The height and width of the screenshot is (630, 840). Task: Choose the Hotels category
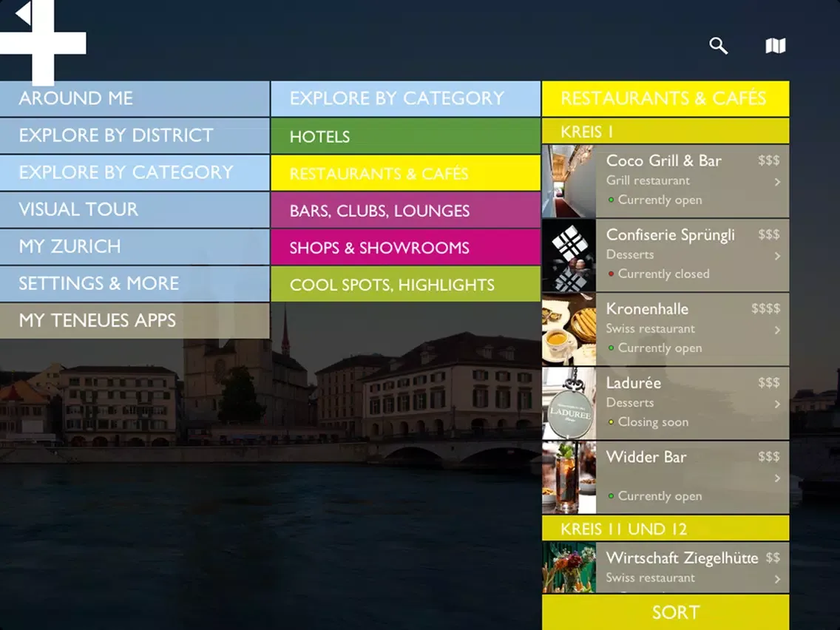pyautogui.click(x=405, y=136)
